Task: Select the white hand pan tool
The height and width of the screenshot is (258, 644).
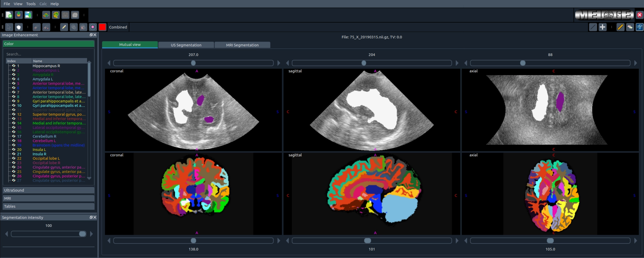Action: (19, 27)
